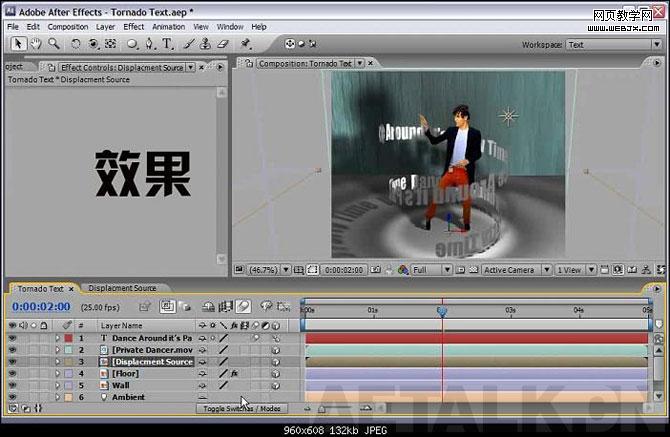The image size is (670, 437).
Task: Click red label color of layer 1
Action: pos(68,338)
